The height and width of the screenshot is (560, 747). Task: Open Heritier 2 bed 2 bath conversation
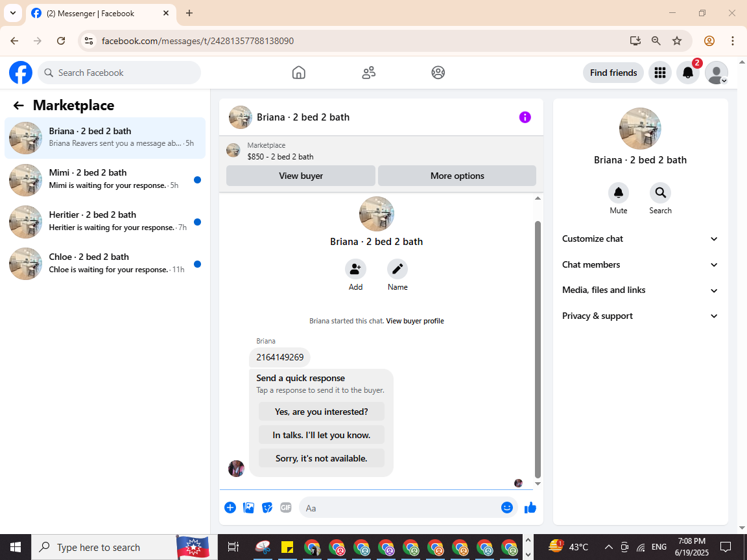pos(105,222)
